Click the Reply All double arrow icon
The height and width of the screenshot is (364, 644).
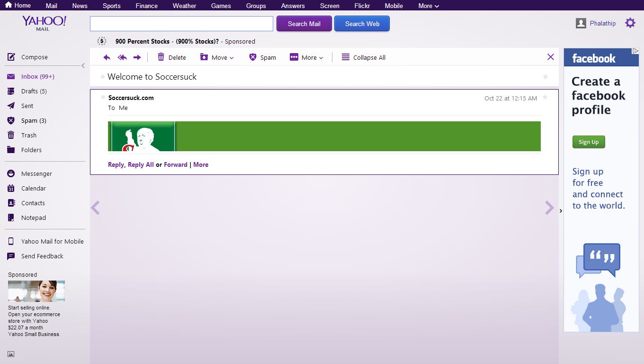(122, 57)
